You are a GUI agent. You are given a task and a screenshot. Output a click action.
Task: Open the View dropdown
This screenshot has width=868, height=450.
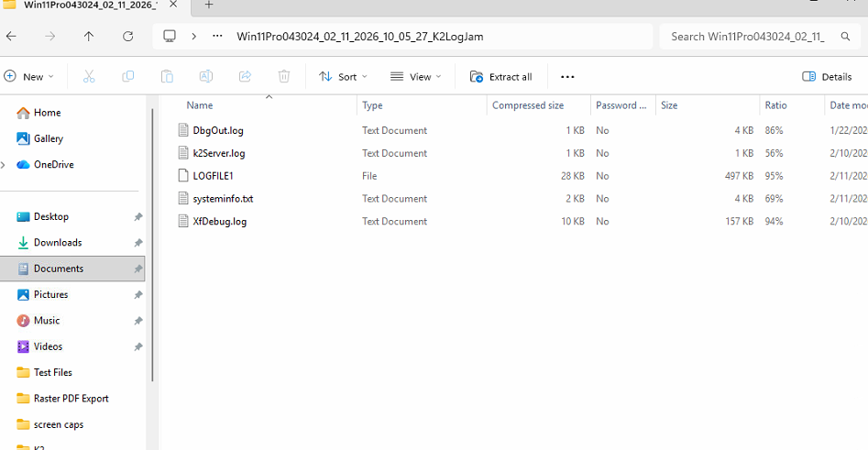tap(416, 77)
